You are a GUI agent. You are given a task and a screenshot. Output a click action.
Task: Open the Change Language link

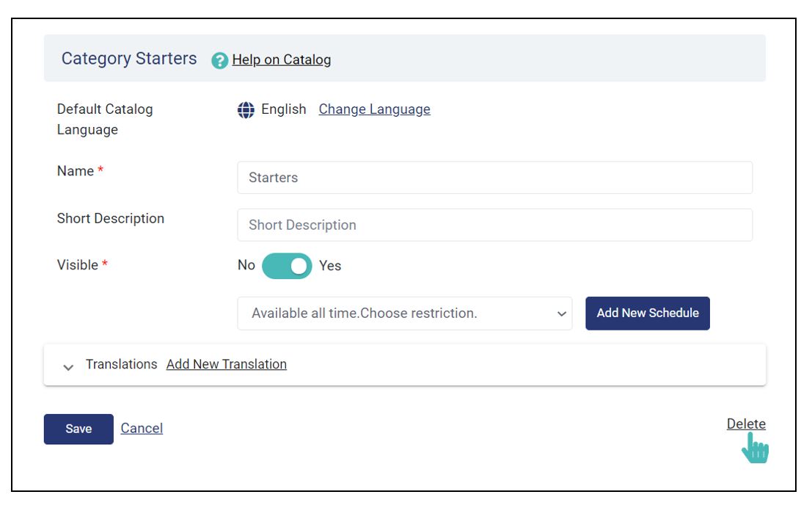click(374, 109)
